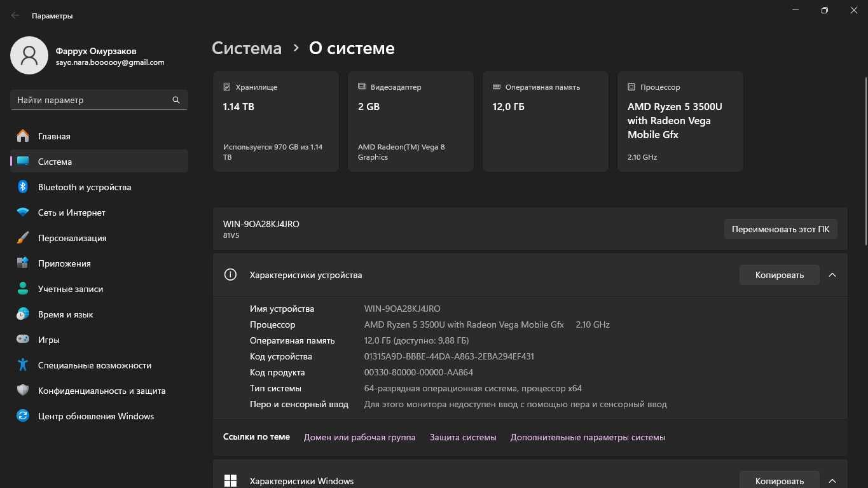Select the Система monitor icon

[23, 162]
